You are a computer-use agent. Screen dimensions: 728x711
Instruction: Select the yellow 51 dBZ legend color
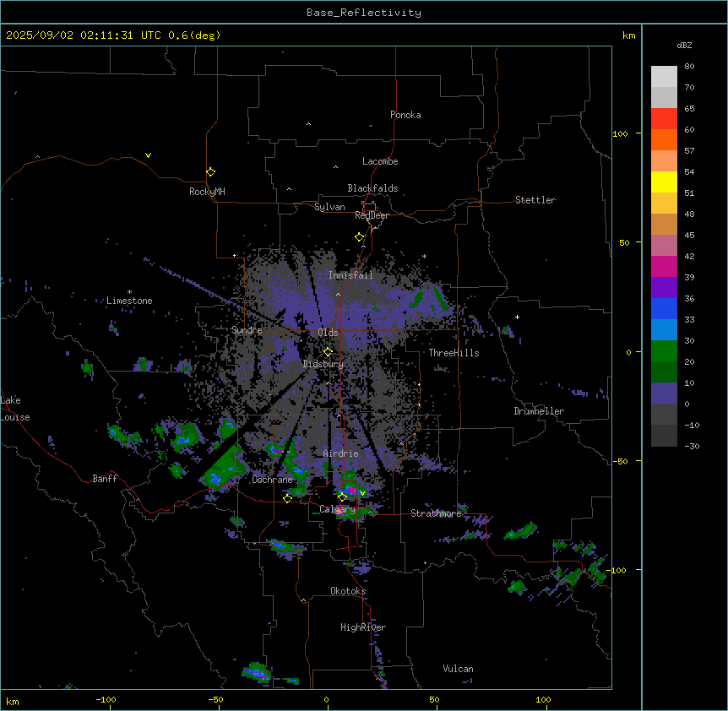[x=664, y=182]
